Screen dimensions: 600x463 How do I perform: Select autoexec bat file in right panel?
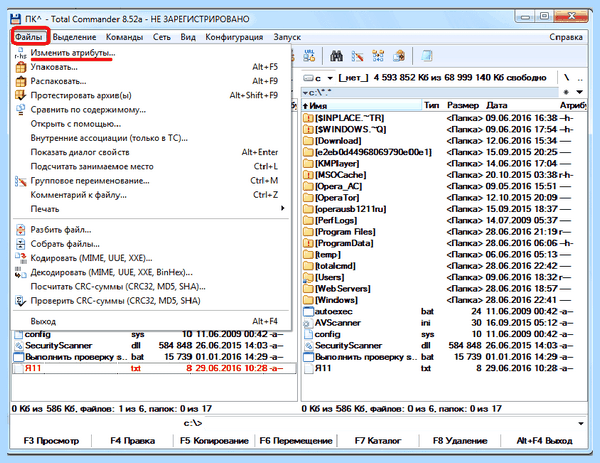pyautogui.click(x=444, y=311)
